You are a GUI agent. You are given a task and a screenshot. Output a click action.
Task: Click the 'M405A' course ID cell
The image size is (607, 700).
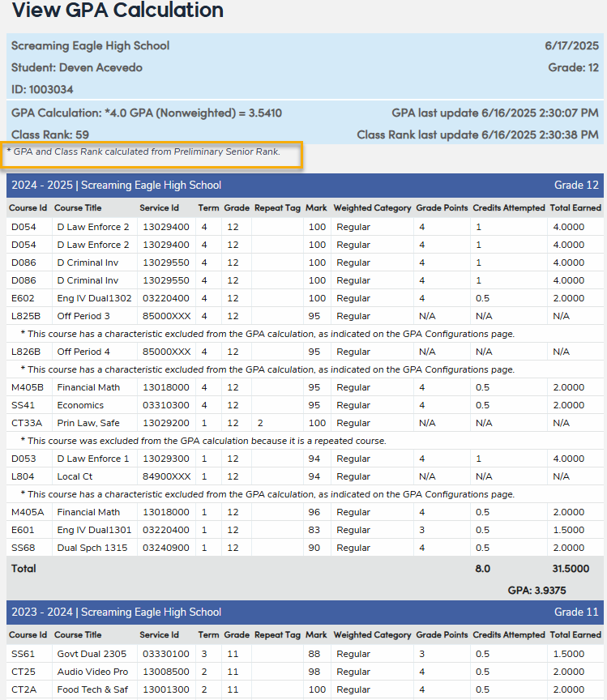pos(28,513)
